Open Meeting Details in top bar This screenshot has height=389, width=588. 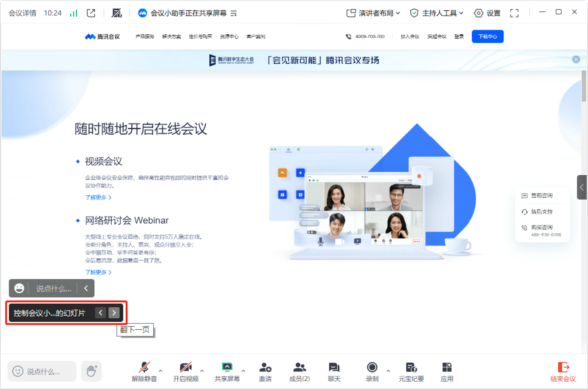22,13
